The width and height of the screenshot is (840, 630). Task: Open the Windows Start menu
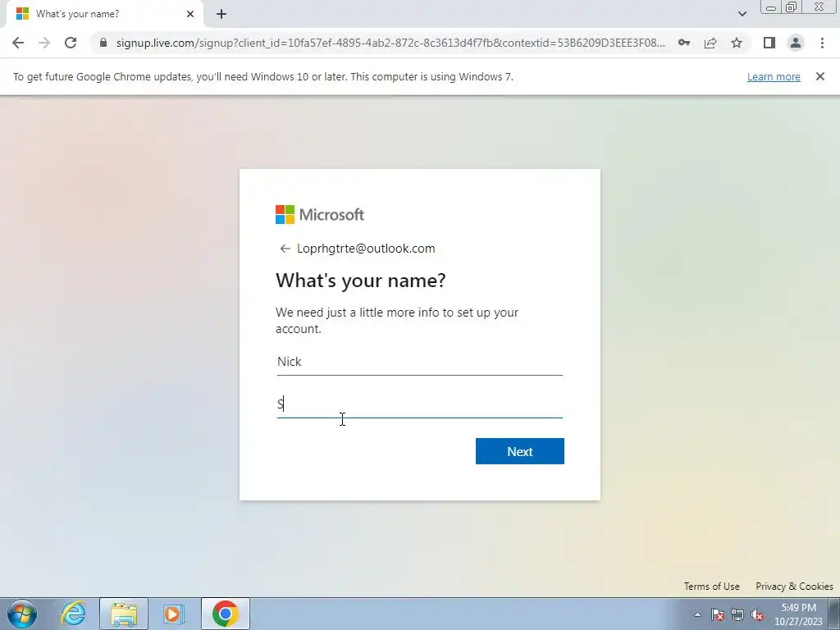tap(22, 614)
